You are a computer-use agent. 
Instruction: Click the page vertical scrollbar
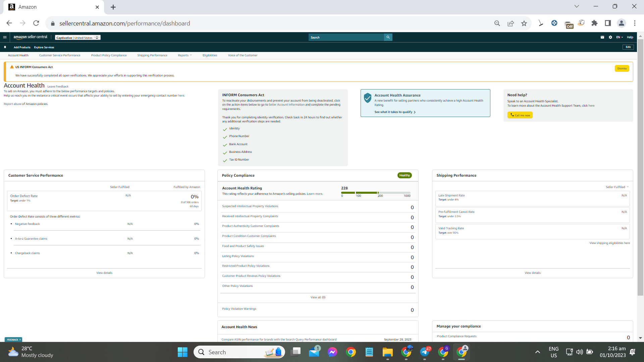(x=640, y=168)
